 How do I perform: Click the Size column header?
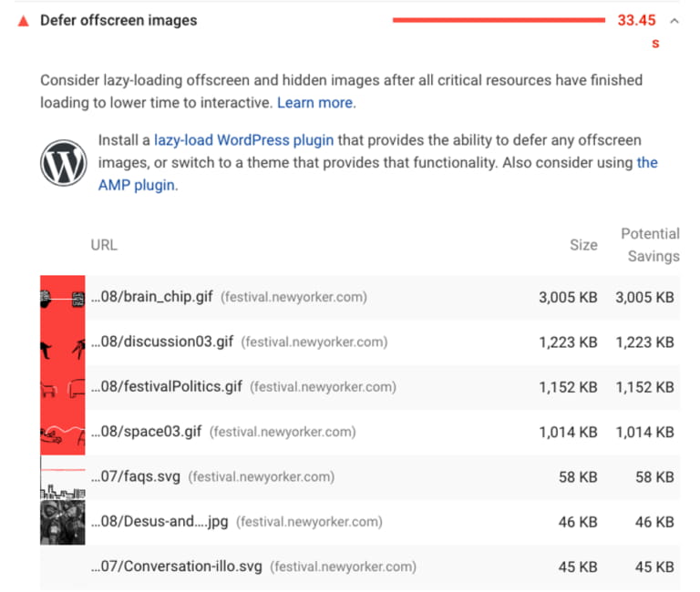(x=583, y=245)
